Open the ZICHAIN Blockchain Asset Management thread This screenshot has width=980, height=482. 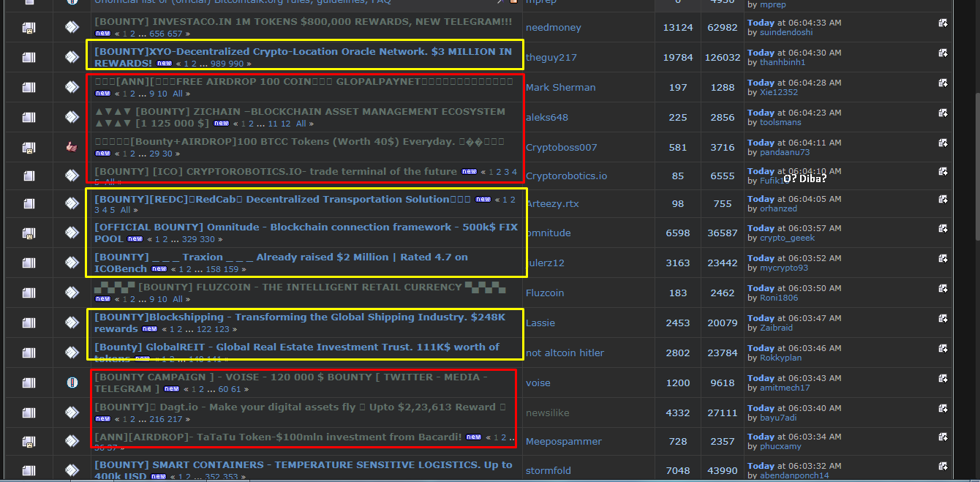(300, 117)
